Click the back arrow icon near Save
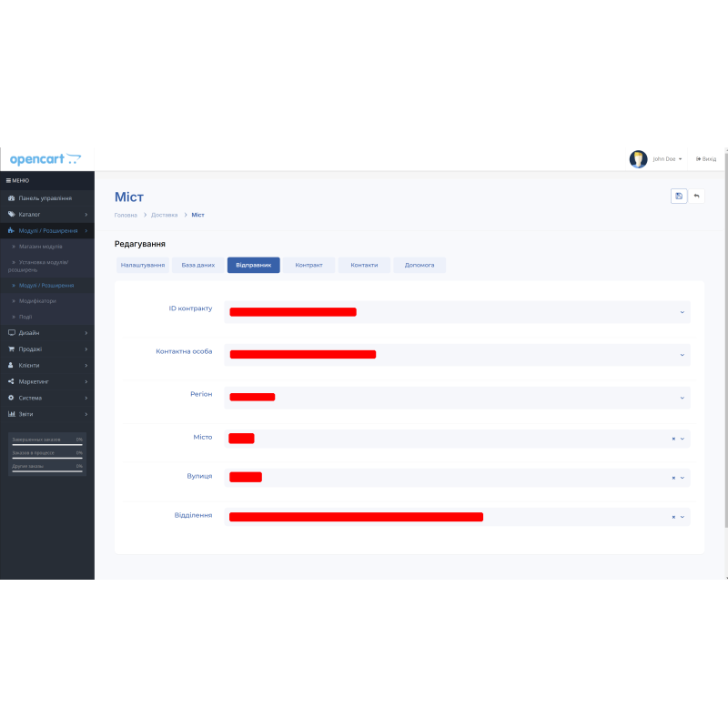 695,196
